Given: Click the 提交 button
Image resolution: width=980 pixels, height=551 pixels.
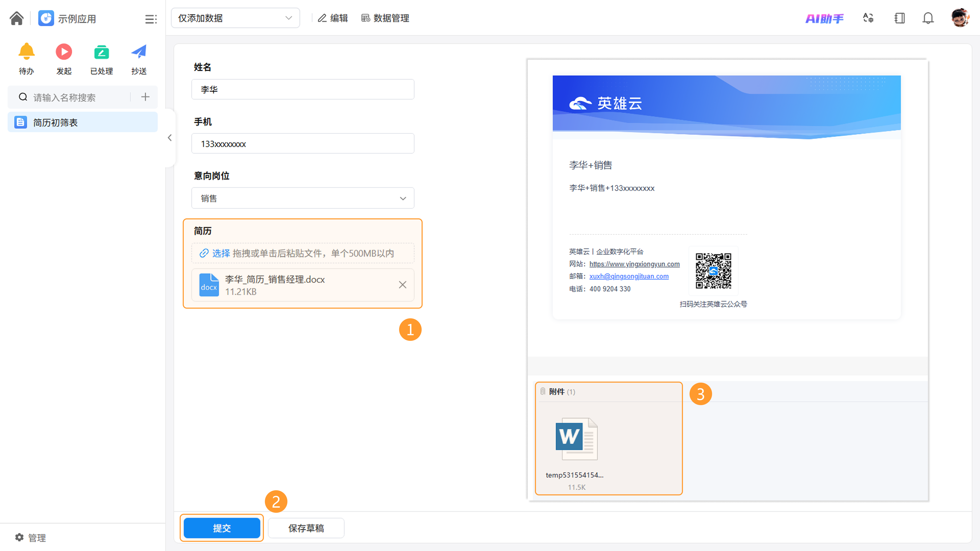Looking at the screenshot, I should pyautogui.click(x=222, y=528).
